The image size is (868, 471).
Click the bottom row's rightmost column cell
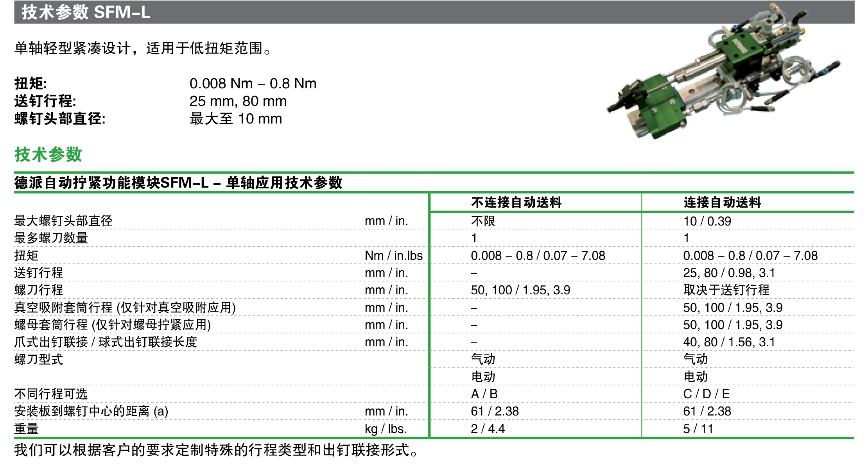pyautogui.click(x=748, y=428)
